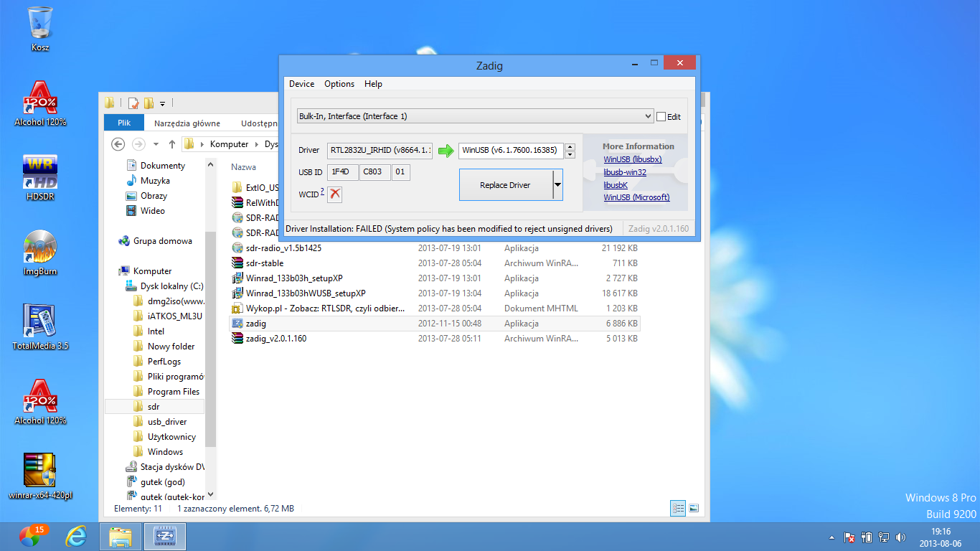Select the sdr folder in navigation tree
The height and width of the screenshot is (551, 980).
154,407
